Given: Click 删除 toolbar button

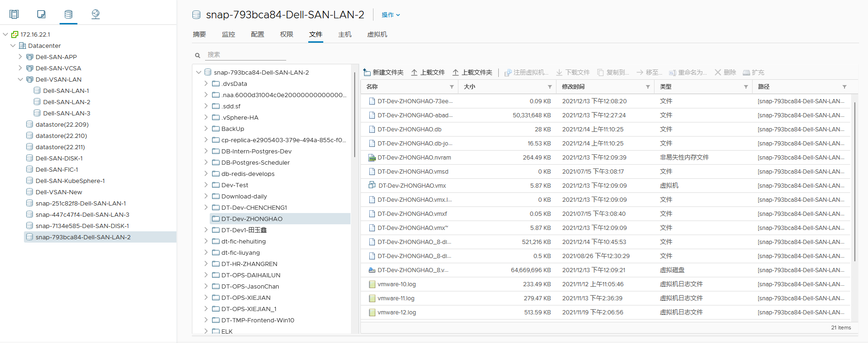Looking at the screenshot, I should [x=725, y=72].
